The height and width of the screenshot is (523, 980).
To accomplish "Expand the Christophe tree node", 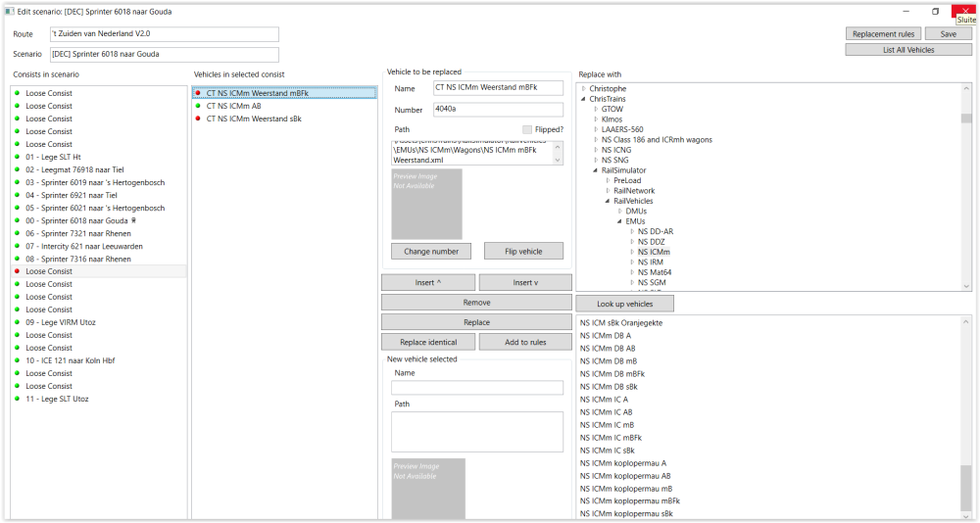I will (584, 88).
